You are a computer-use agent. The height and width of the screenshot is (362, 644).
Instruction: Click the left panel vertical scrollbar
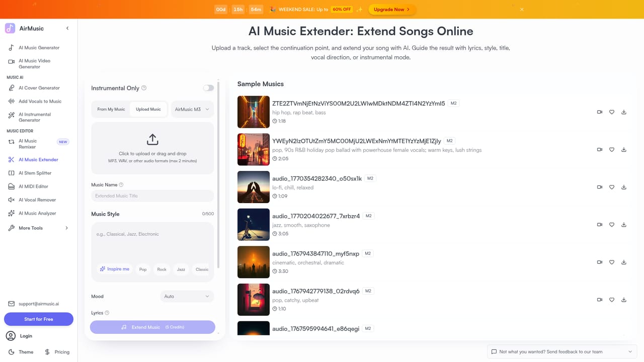coord(218,174)
